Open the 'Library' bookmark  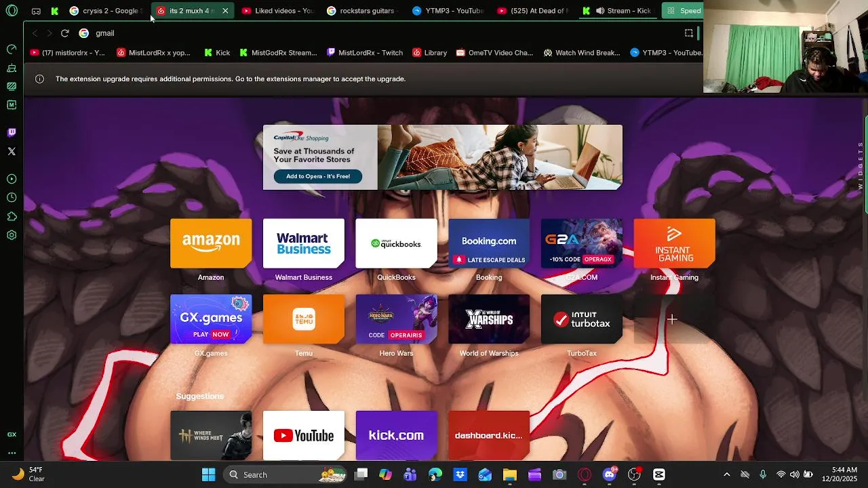point(430,53)
